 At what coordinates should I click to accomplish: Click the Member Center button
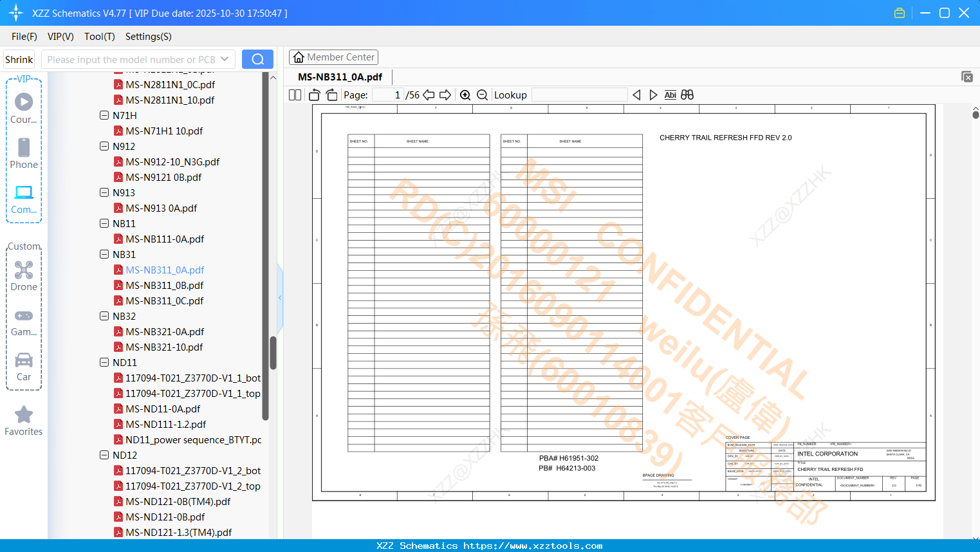tap(333, 57)
